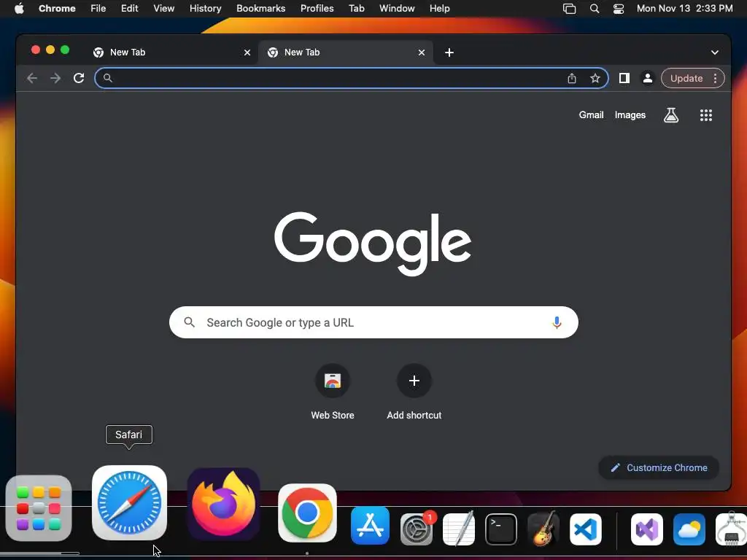Open Weather app from the Dock
The width and height of the screenshot is (747, 560).
click(x=689, y=529)
